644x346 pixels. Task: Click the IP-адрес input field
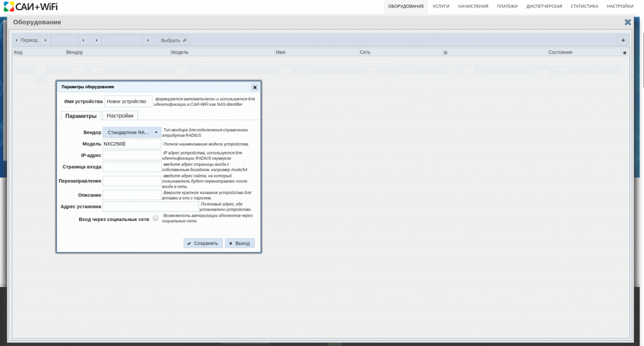[x=132, y=156]
